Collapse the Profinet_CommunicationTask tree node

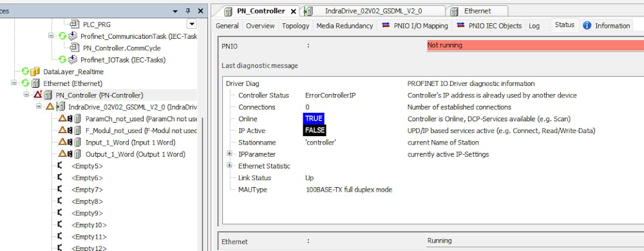[51, 36]
